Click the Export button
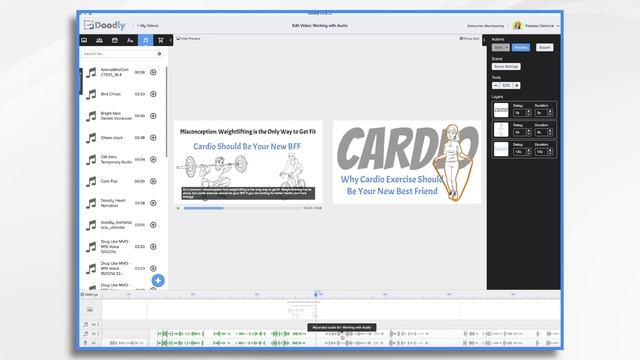The width and height of the screenshot is (640, 360). point(544,47)
